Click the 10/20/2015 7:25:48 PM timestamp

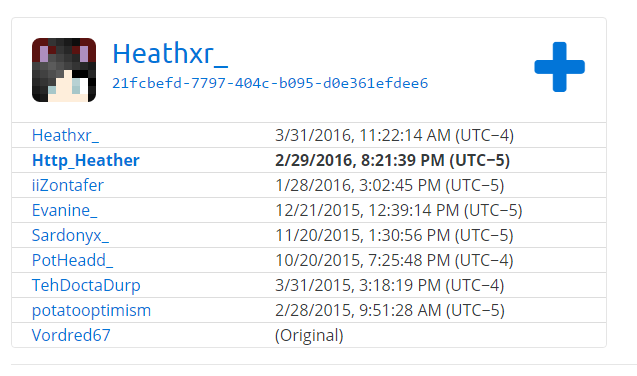(394, 260)
